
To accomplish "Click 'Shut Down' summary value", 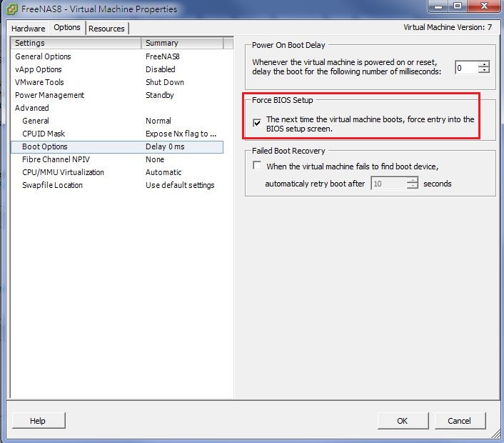I will 165,82.
